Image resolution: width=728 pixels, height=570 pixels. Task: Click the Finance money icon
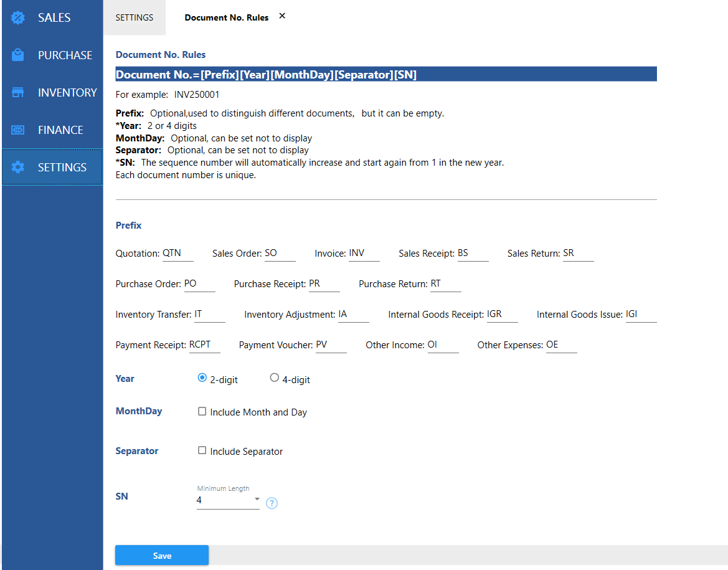(x=18, y=130)
